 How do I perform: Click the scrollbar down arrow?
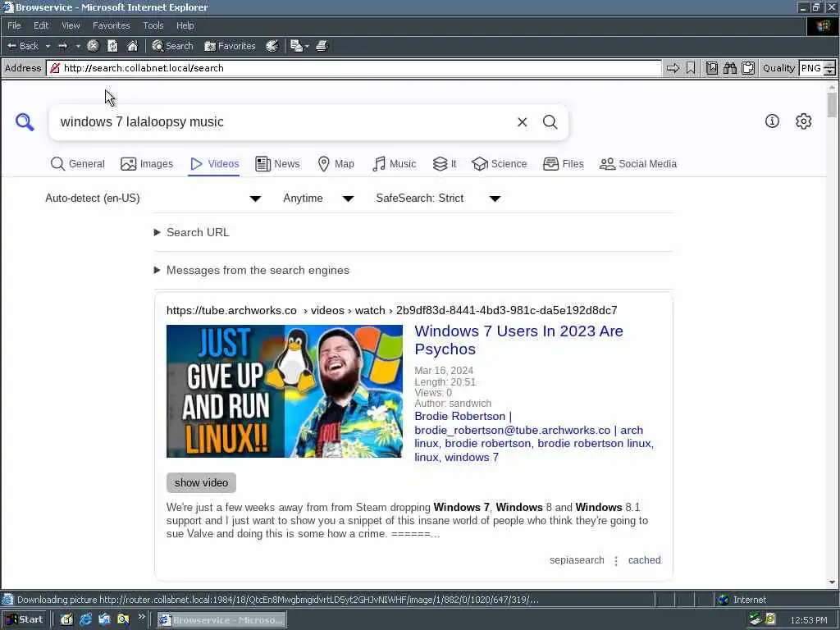point(832,582)
